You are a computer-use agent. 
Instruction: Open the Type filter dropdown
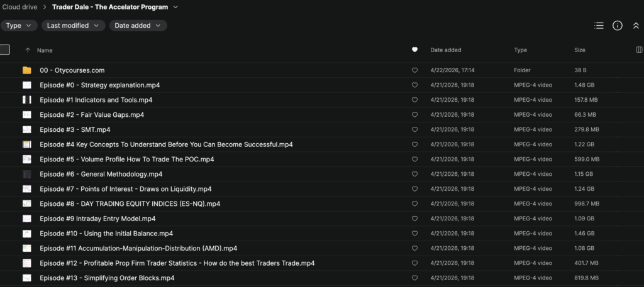click(19, 25)
